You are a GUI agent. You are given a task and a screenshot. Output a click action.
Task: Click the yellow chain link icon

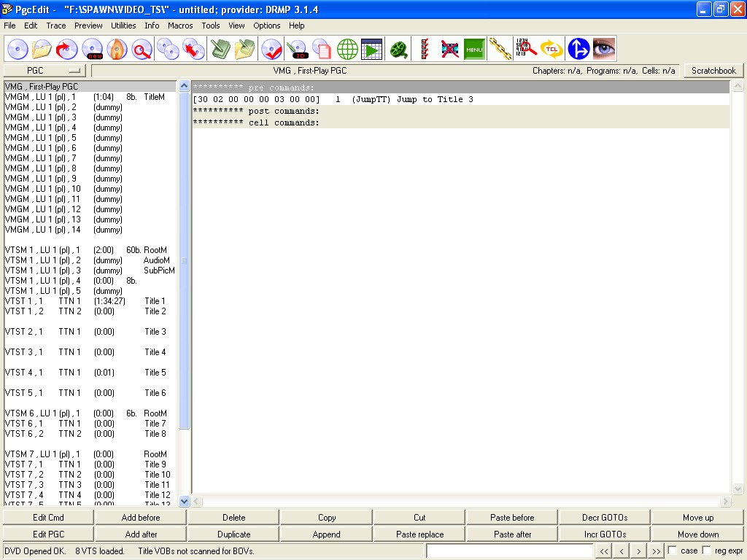click(x=500, y=49)
